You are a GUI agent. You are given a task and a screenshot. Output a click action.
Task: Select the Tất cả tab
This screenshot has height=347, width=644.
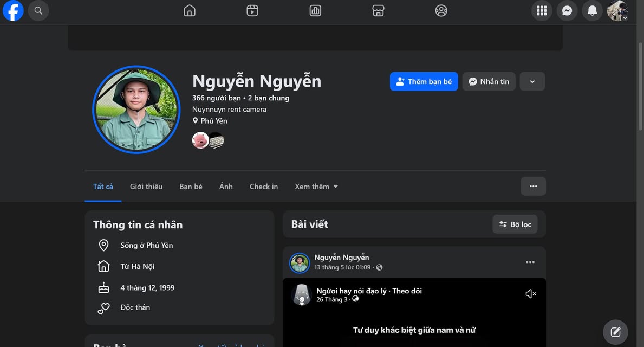[x=103, y=187]
